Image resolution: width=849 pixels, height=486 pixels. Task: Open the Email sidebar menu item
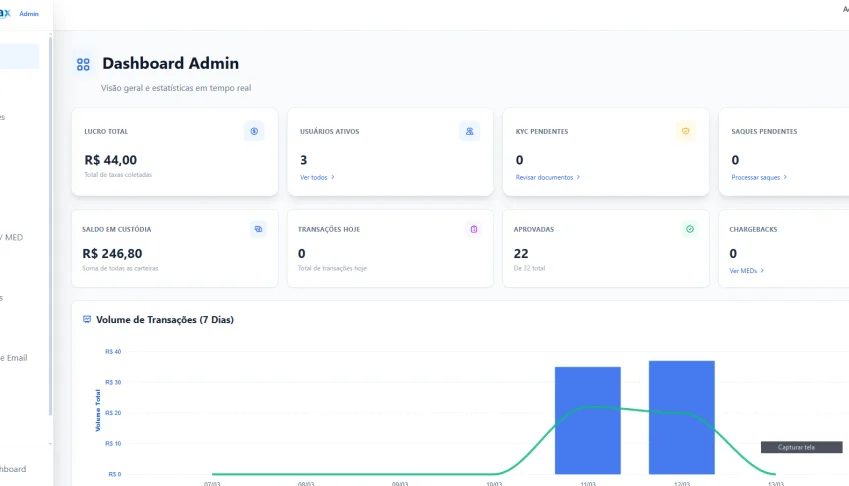click(x=14, y=358)
